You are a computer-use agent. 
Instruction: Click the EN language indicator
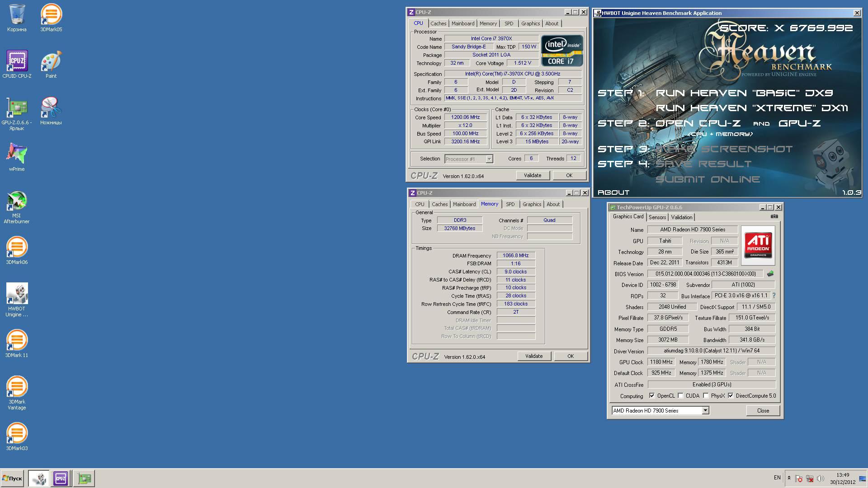(777, 478)
